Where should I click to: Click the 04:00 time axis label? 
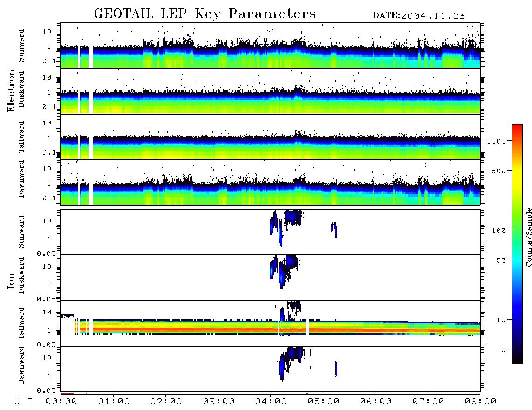(x=271, y=402)
